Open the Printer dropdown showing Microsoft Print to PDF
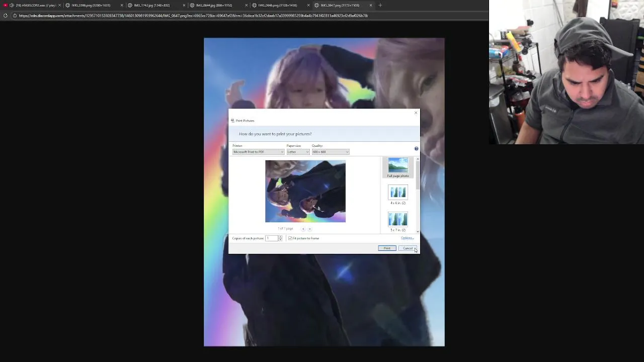The height and width of the screenshot is (362, 644). [258, 152]
